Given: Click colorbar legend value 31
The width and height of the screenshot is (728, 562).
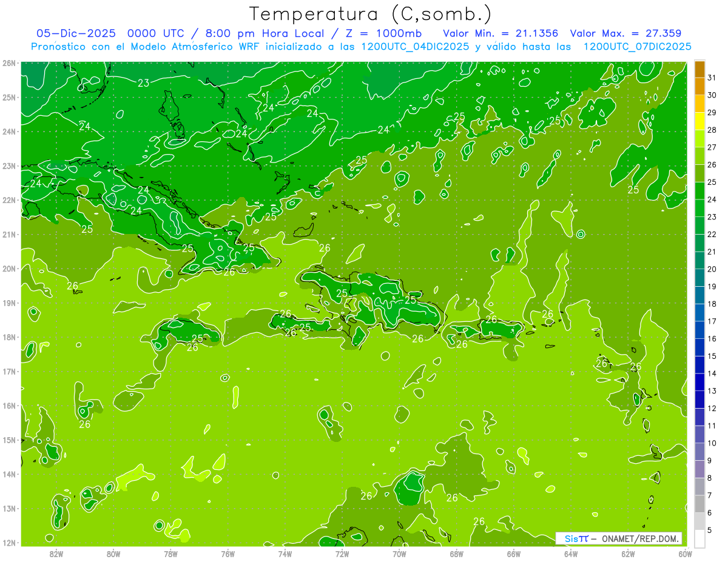Looking at the screenshot, I should pos(712,78).
